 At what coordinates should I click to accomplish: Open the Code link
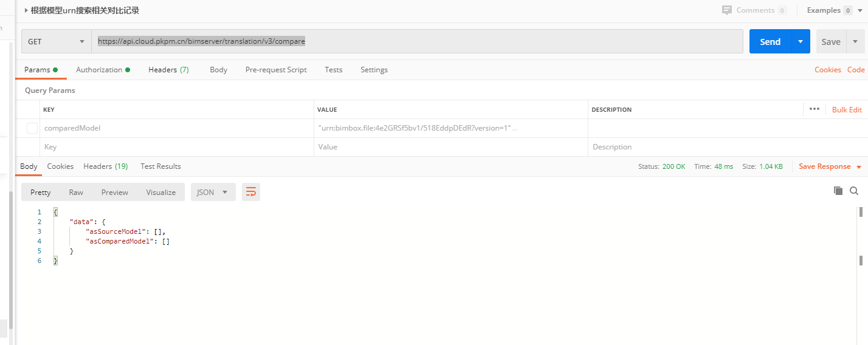tap(856, 70)
